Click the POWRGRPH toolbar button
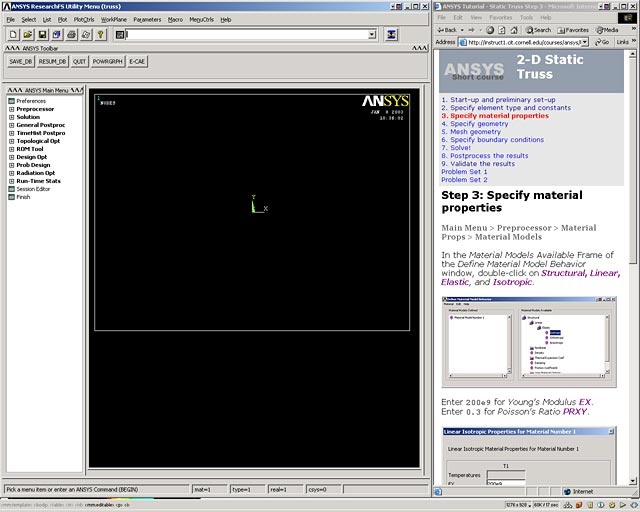 107,61
